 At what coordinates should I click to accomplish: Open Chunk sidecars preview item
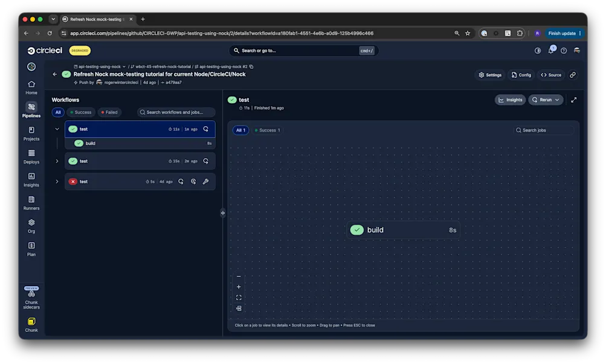tap(31, 298)
